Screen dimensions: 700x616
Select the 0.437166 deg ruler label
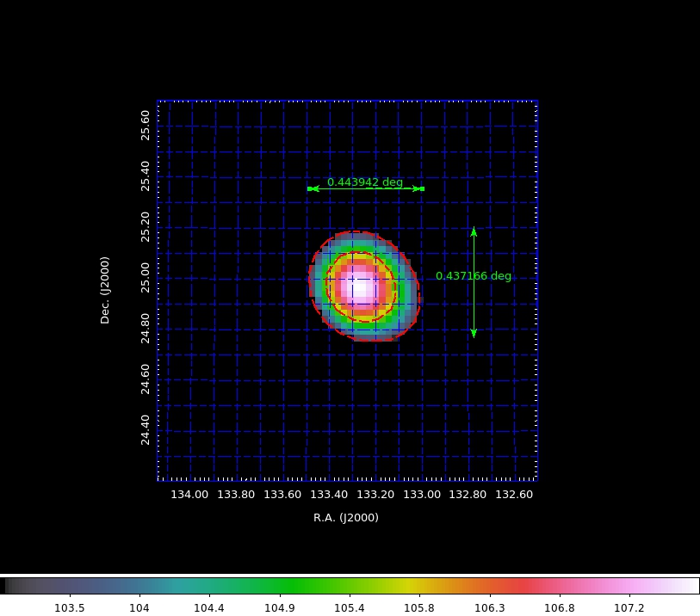(474, 276)
